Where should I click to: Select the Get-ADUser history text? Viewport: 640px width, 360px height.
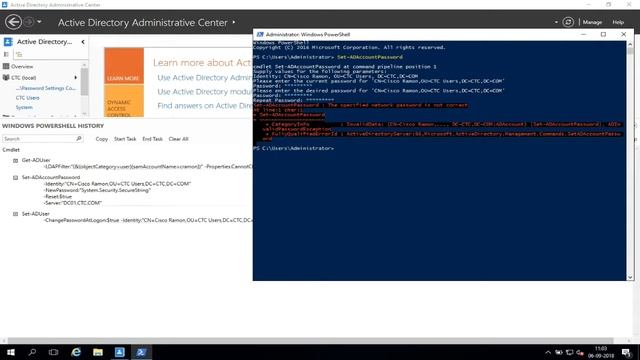(36, 160)
